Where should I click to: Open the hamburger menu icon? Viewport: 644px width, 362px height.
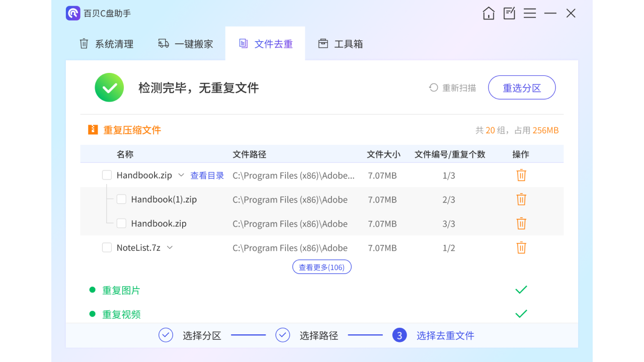pos(530,13)
